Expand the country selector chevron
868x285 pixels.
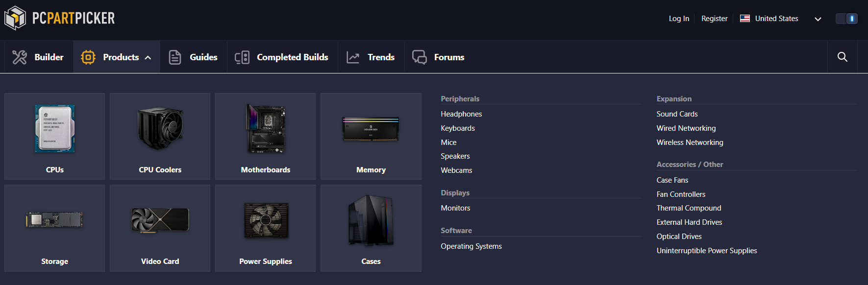point(818,19)
